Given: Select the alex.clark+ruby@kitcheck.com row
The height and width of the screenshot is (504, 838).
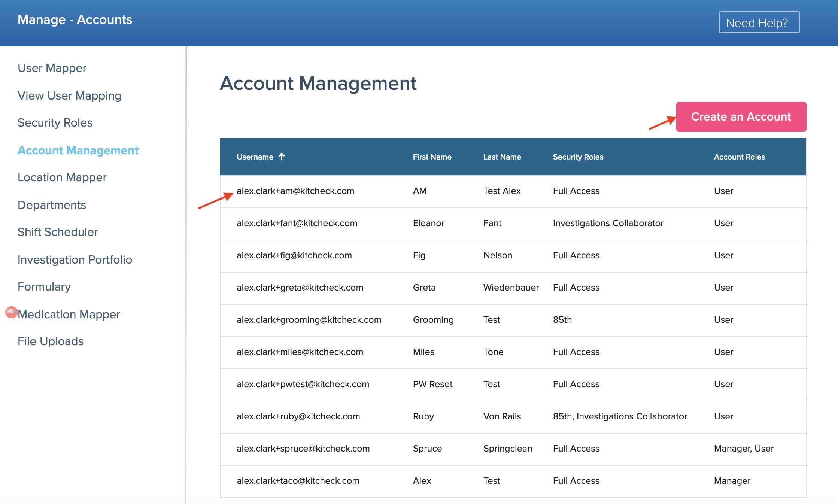Looking at the screenshot, I should (x=298, y=416).
